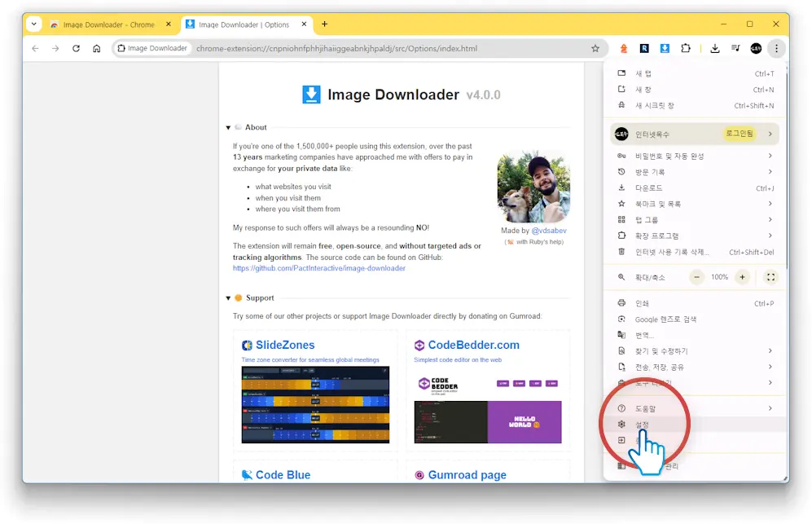Select 인쇄 print menu entry
This screenshot has width=812, height=524.
tap(695, 304)
